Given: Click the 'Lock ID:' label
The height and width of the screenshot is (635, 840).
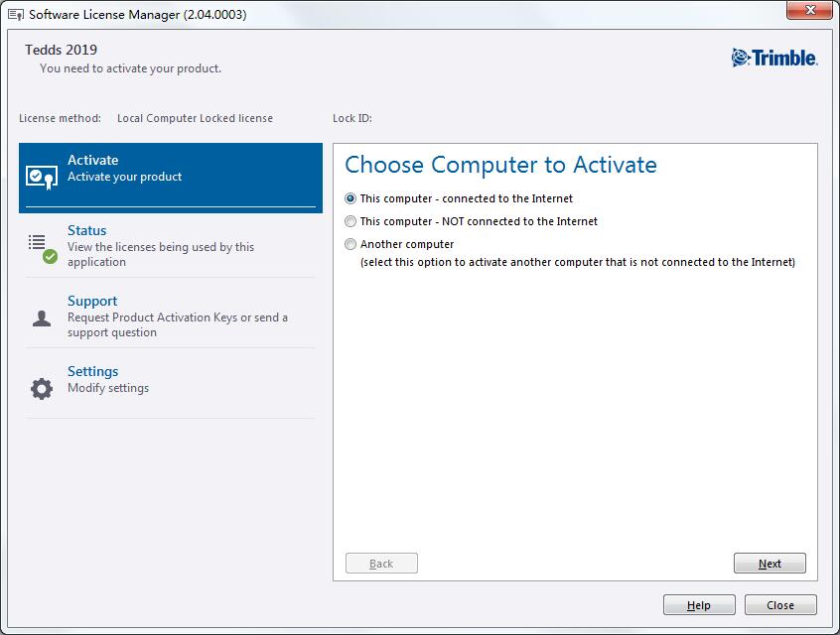Looking at the screenshot, I should click(351, 118).
